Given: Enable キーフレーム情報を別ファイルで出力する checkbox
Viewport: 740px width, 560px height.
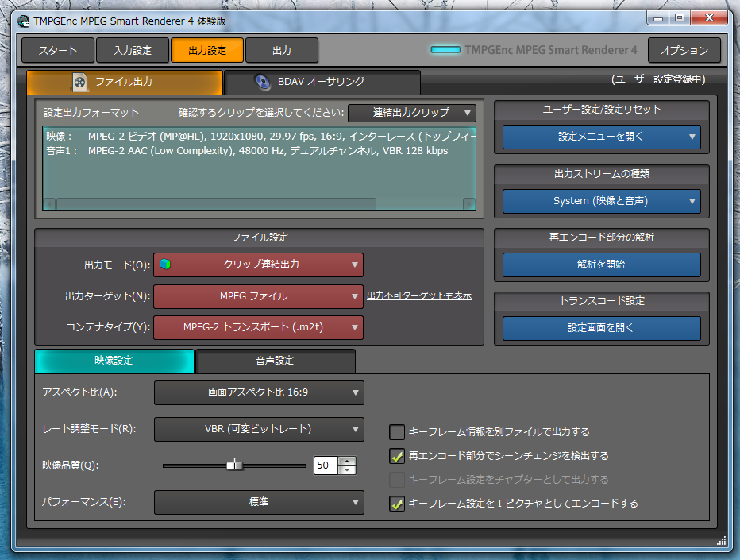Looking at the screenshot, I should (397, 432).
